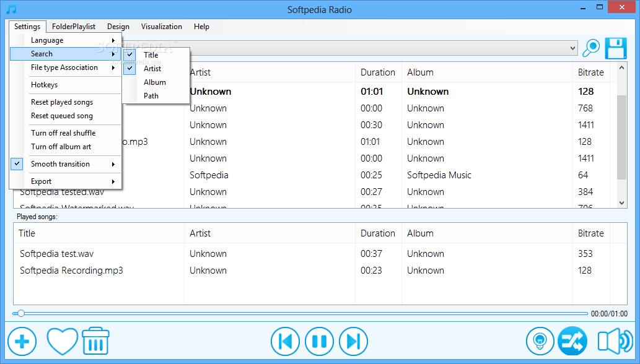Open the Search submenu entry

(65, 54)
